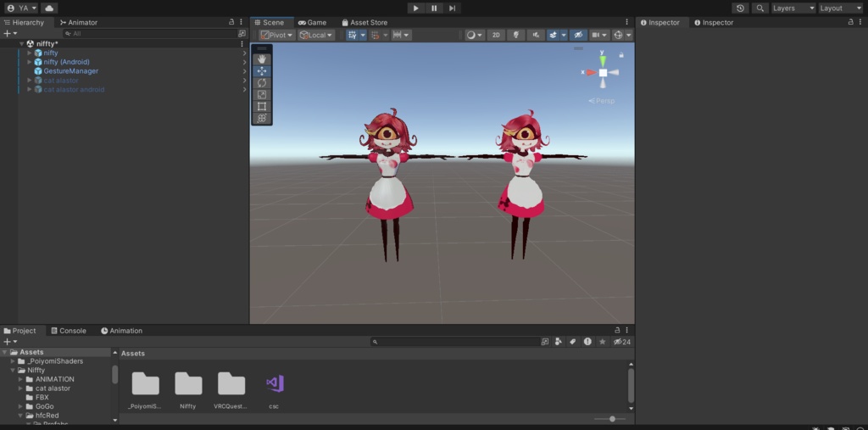Open the Asset Store tab
Image resolution: width=868 pixels, height=430 pixels.
click(x=364, y=22)
